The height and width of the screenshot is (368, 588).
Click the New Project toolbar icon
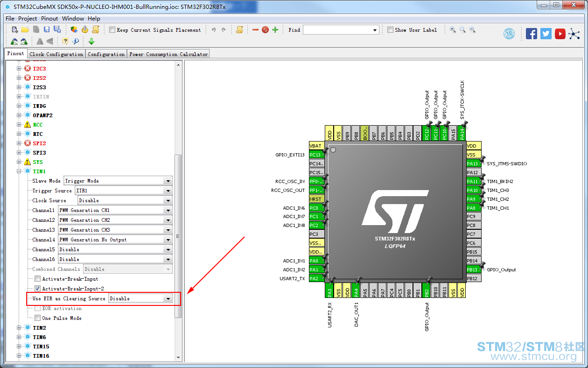[15, 30]
